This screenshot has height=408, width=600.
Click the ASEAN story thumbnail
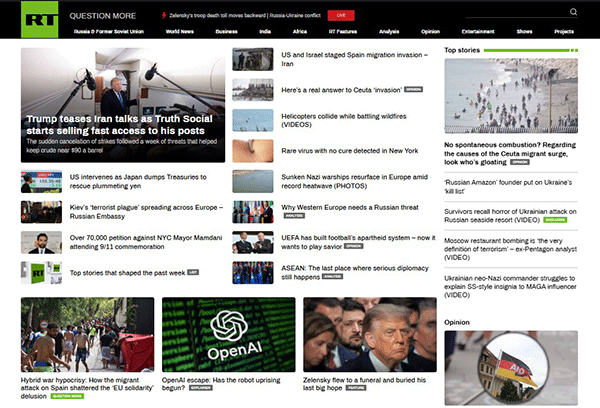[x=253, y=273]
